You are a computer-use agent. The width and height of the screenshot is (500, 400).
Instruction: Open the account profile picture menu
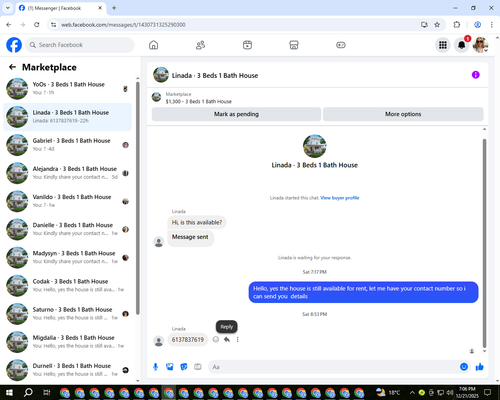click(480, 45)
